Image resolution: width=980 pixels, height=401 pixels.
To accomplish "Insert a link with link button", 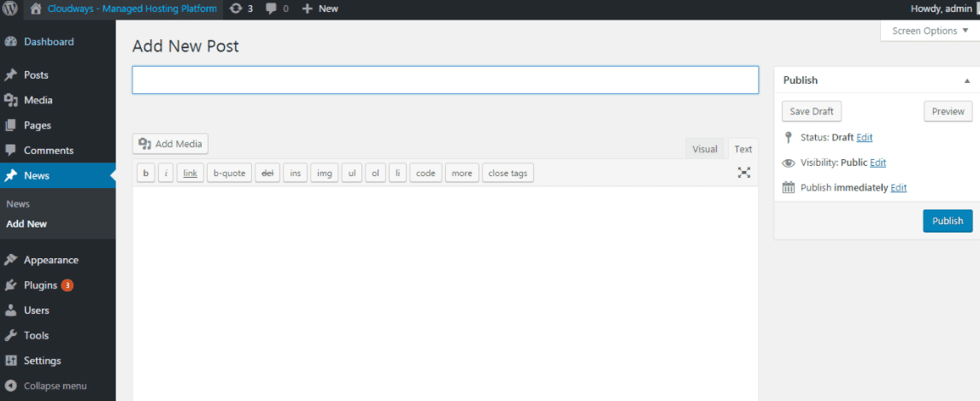I will tap(191, 174).
